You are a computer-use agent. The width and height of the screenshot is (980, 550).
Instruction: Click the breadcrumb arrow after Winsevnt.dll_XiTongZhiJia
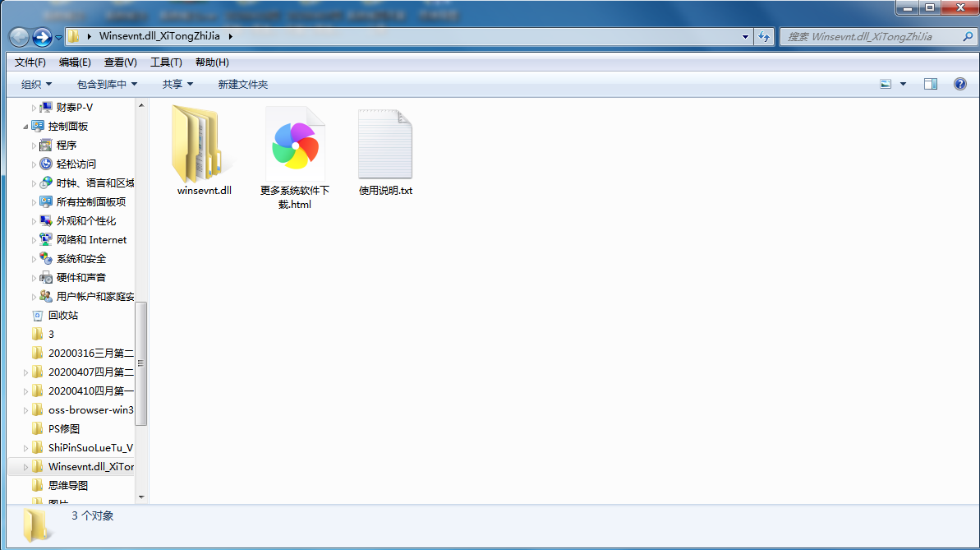click(231, 36)
